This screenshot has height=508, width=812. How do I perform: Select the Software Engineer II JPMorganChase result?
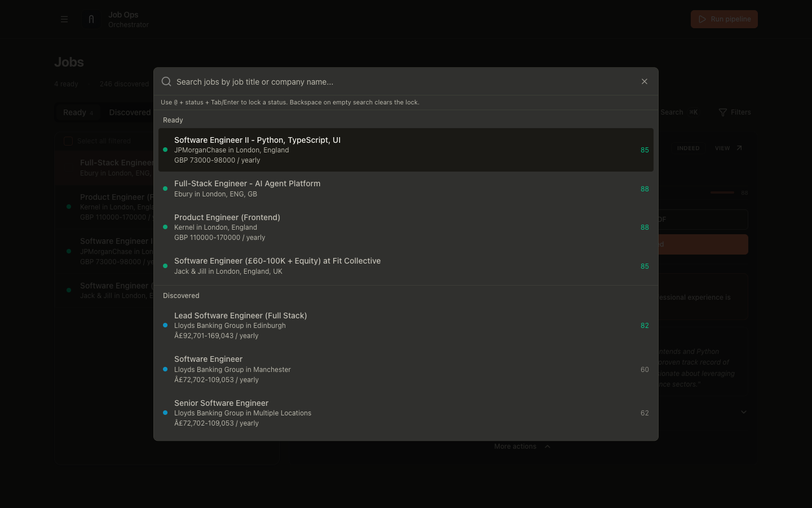pyautogui.click(x=406, y=150)
